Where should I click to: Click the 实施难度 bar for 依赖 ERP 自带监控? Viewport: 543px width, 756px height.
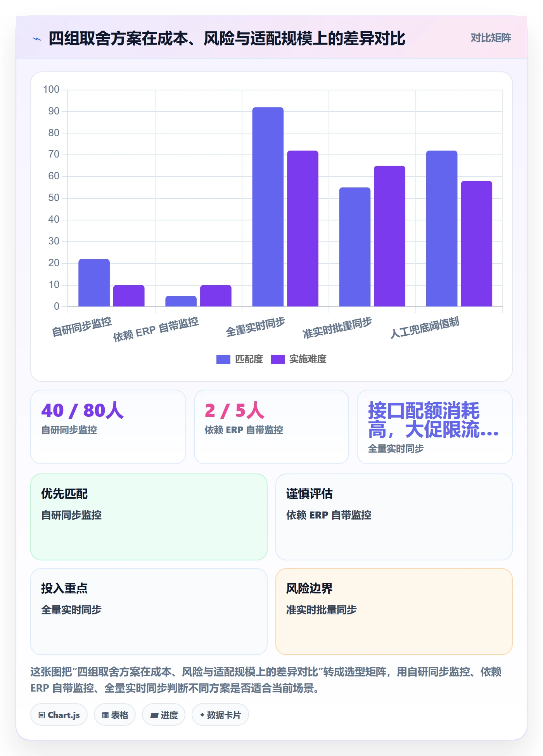(216, 296)
